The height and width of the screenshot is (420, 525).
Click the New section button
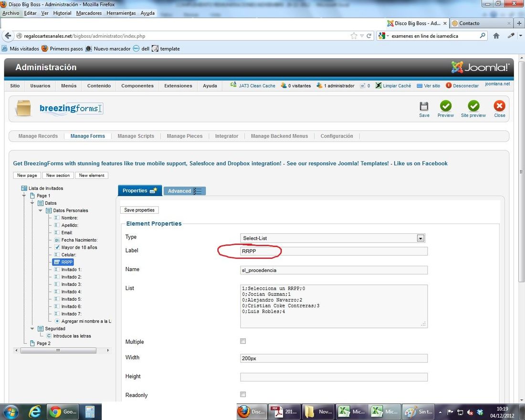(x=58, y=175)
